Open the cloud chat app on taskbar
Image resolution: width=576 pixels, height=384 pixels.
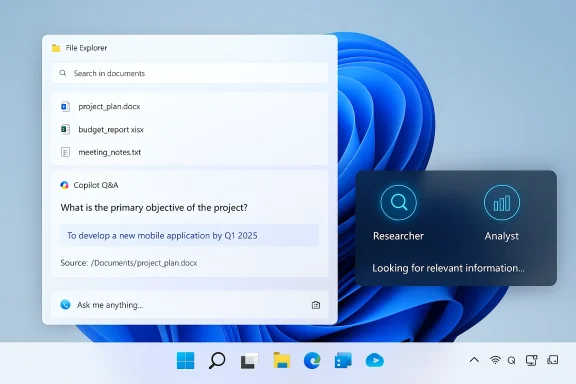pos(375,360)
